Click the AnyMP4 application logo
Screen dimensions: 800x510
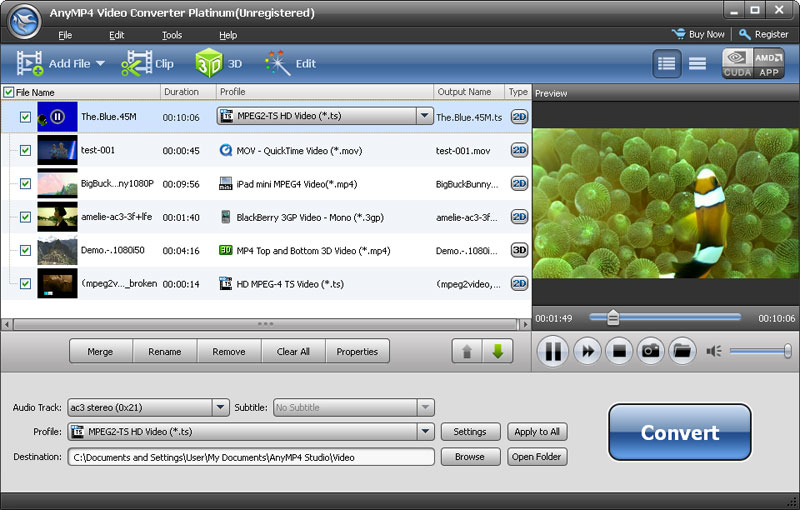tap(24, 21)
